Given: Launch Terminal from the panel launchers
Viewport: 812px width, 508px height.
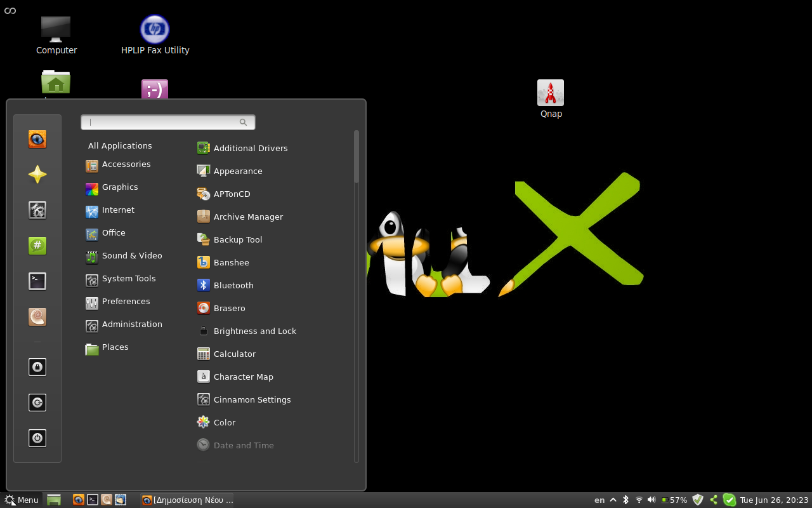Looking at the screenshot, I should [x=93, y=500].
